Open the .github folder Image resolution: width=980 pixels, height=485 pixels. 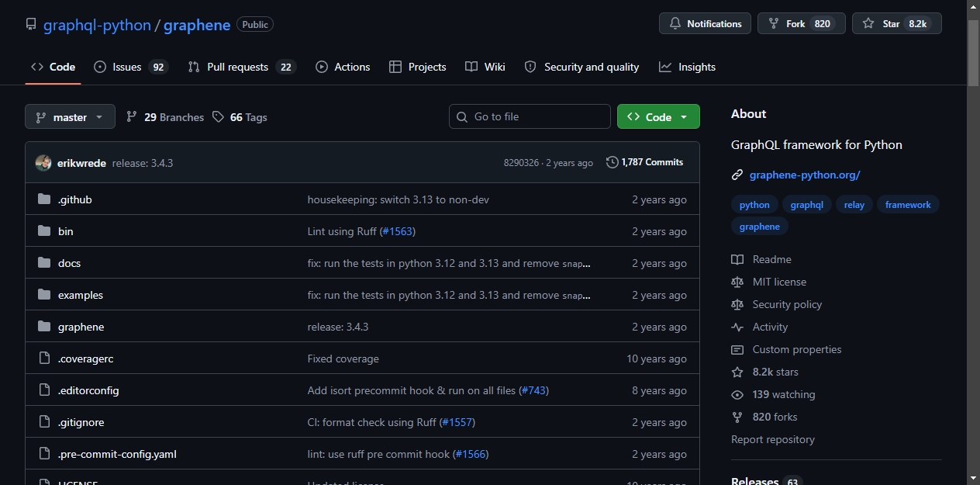pos(75,199)
